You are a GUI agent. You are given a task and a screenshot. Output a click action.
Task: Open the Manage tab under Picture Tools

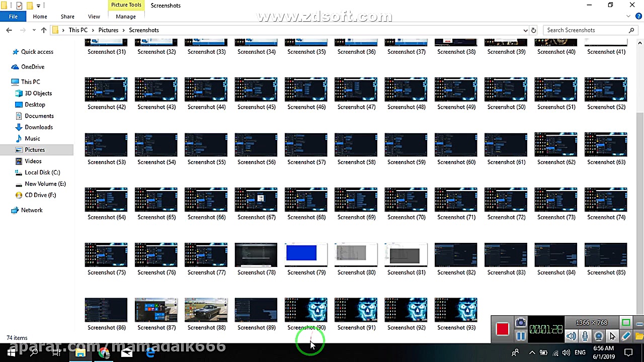point(126,17)
